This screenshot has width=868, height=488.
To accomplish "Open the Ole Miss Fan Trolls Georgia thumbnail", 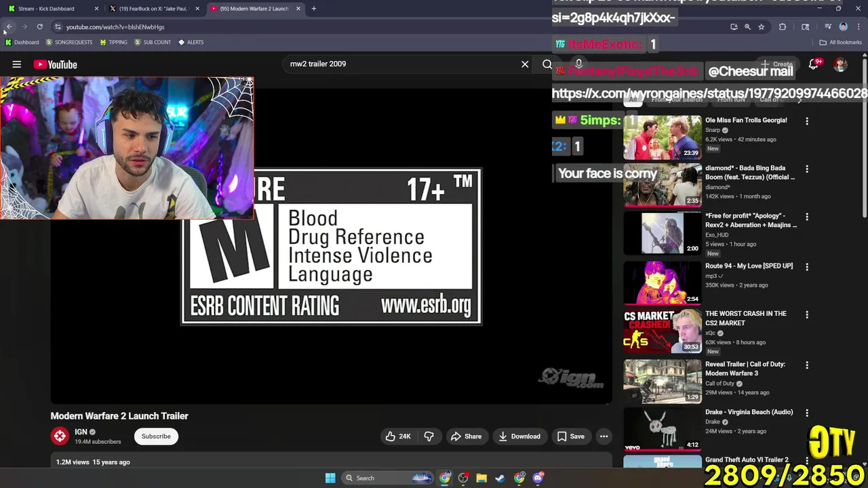I will (663, 138).
